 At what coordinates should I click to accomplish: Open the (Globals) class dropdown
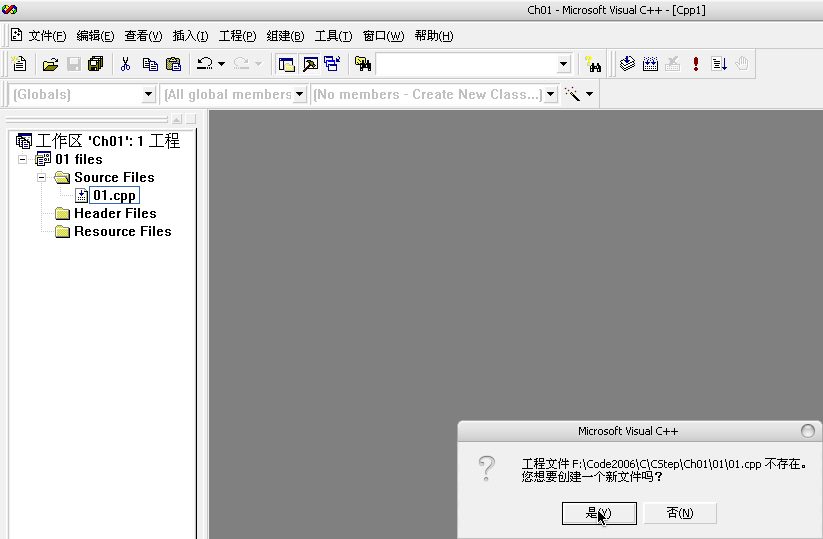tap(149, 94)
